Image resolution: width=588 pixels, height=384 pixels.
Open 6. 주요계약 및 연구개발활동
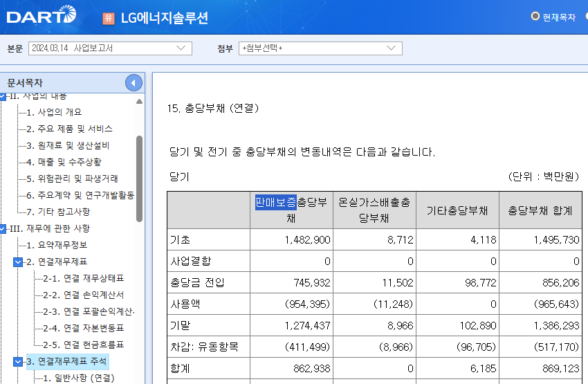pyautogui.click(x=80, y=195)
